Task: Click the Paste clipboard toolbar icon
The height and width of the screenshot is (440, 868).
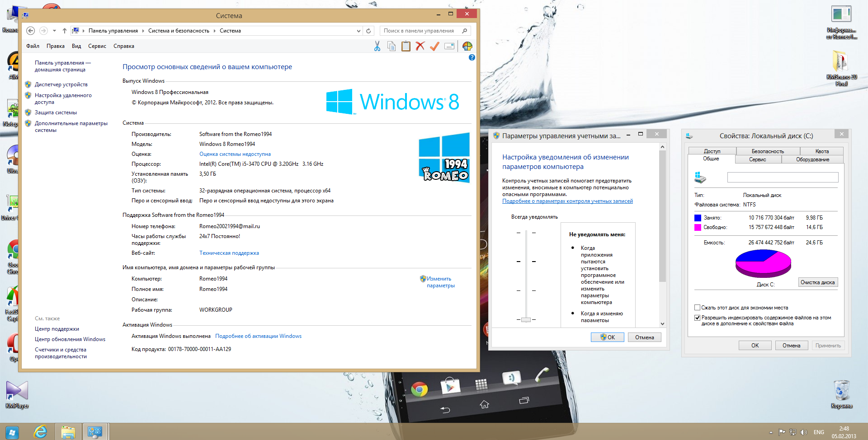Action: coord(406,46)
